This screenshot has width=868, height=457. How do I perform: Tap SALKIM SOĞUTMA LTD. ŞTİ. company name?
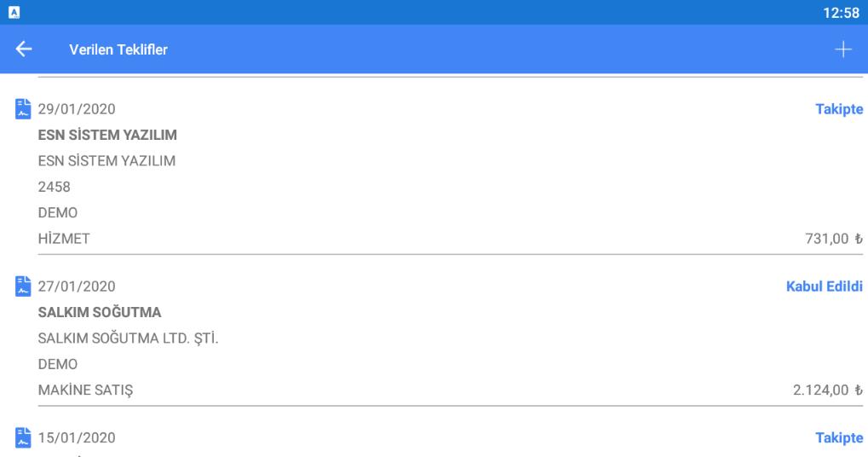pos(128,338)
